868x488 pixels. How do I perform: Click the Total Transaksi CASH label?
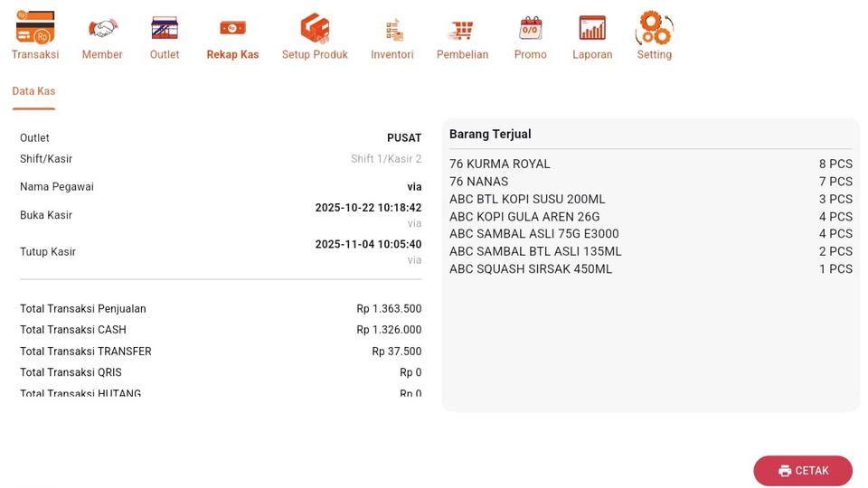73,330
